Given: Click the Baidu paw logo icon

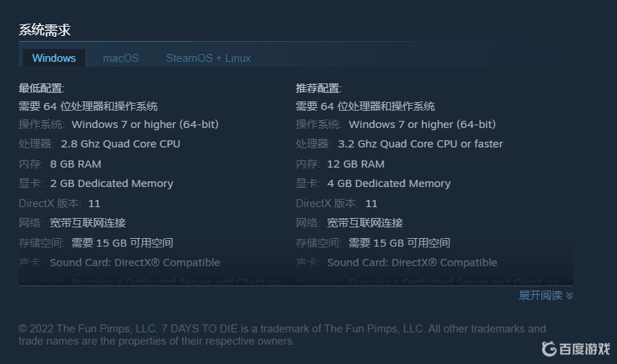Looking at the screenshot, I should tap(549, 349).
